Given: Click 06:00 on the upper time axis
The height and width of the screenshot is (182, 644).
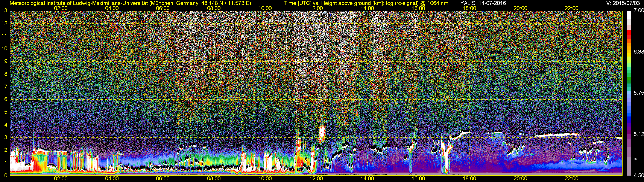Looking at the screenshot, I should tap(163, 8).
